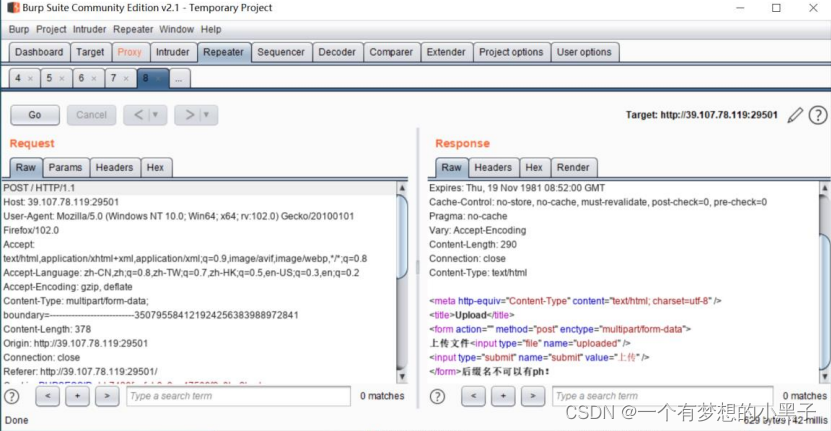The image size is (831, 431).
Task: Open the Repeater menu
Action: tap(133, 29)
